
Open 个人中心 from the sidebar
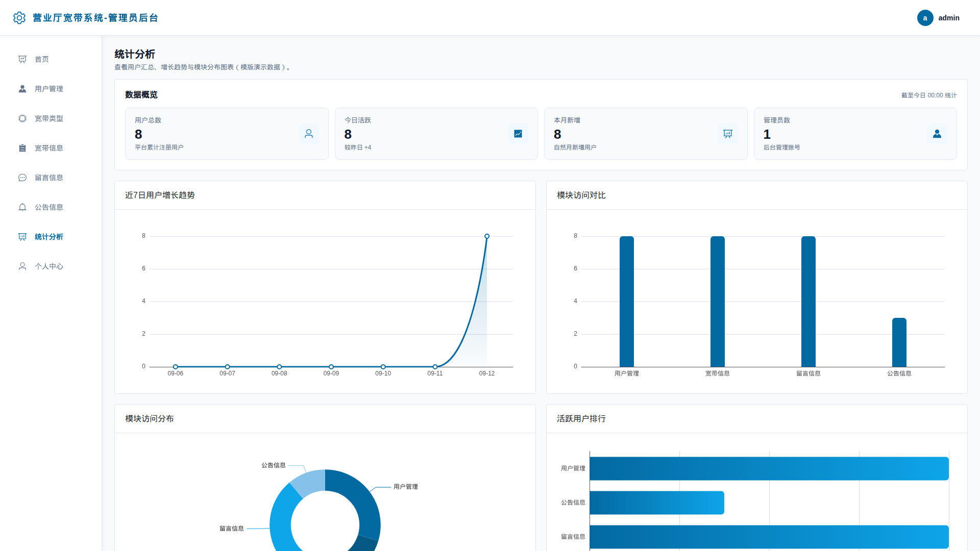tap(51, 266)
